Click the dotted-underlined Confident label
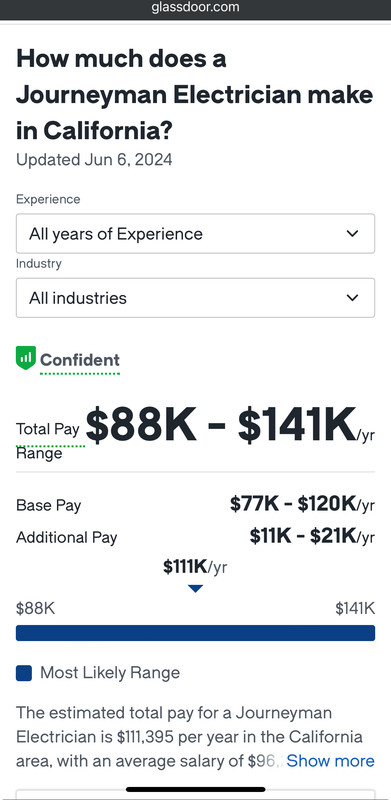Image resolution: width=391 pixels, height=800 pixels. [x=80, y=360]
